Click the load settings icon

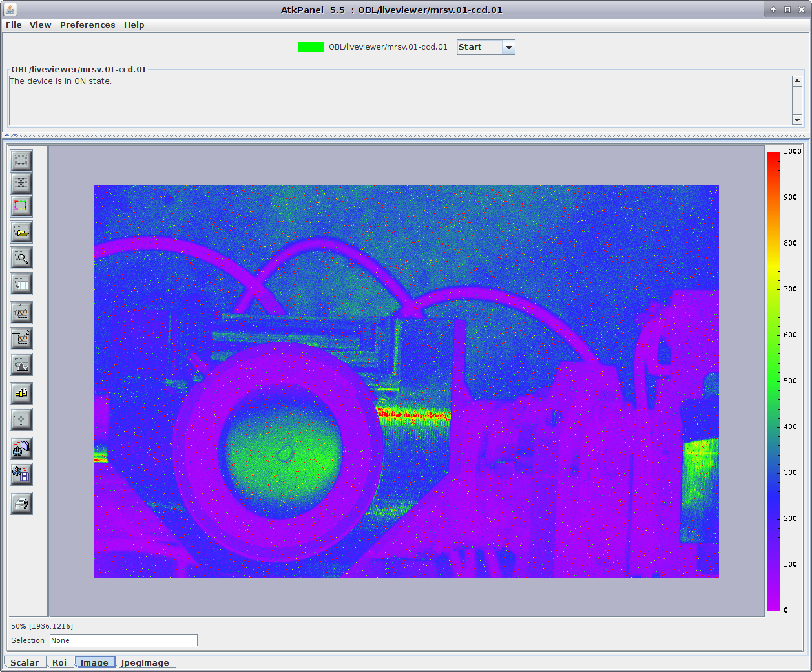coord(21,448)
